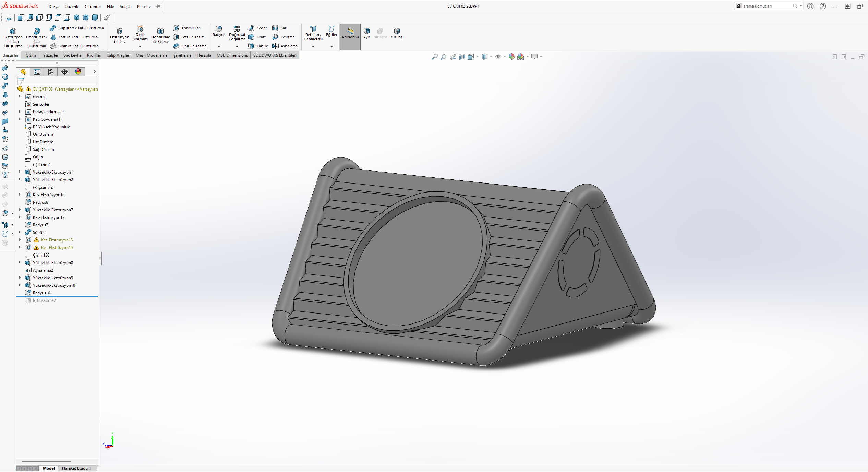This screenshot has width=868, height=472.
Task: Select Döndürerek Katı Oluşturma tool
Action: click(x=37, y=38)
